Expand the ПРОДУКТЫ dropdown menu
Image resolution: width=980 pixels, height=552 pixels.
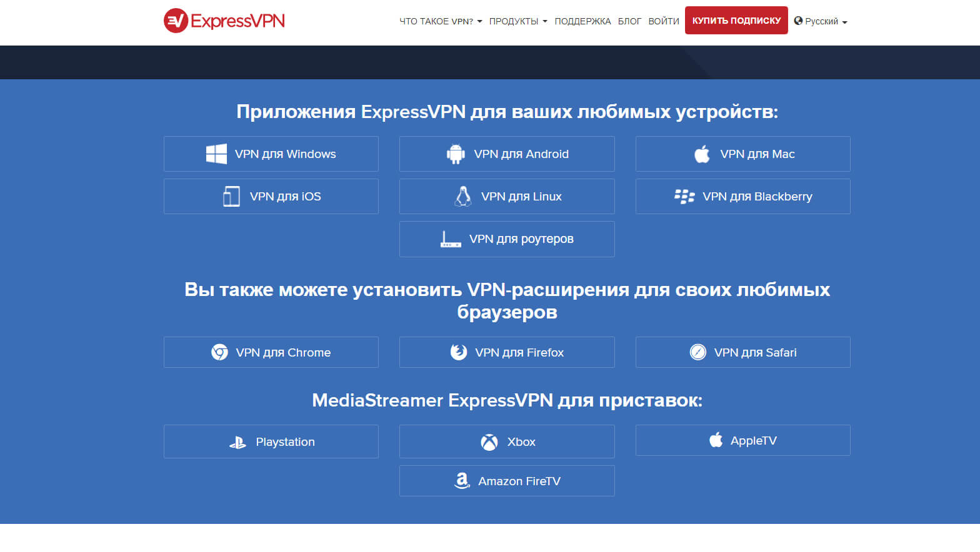(518, 21)
